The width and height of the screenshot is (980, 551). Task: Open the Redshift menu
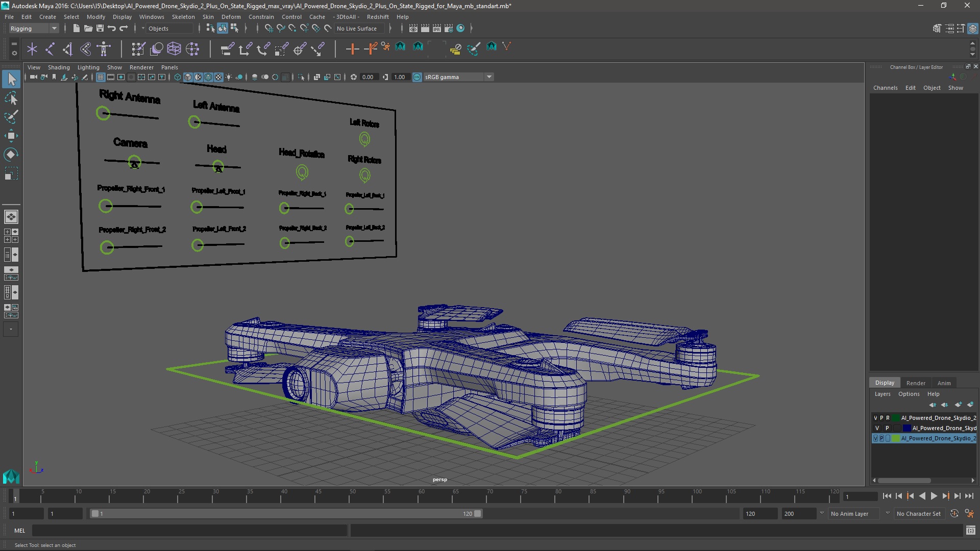378,17
